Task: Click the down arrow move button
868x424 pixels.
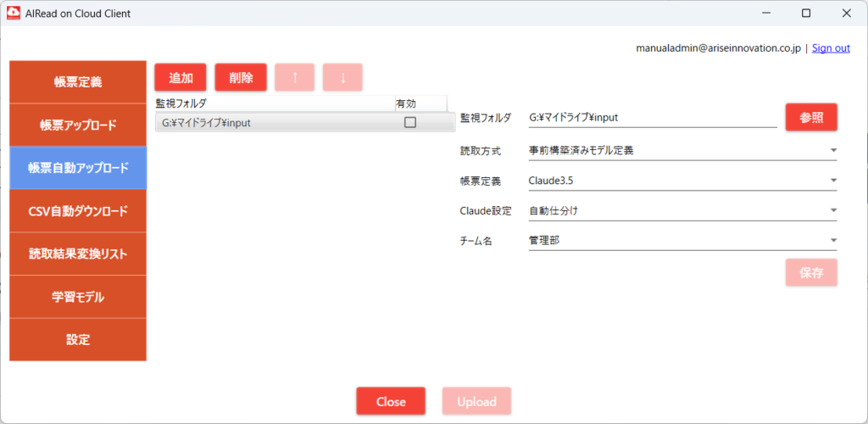Action: (342, 77)
